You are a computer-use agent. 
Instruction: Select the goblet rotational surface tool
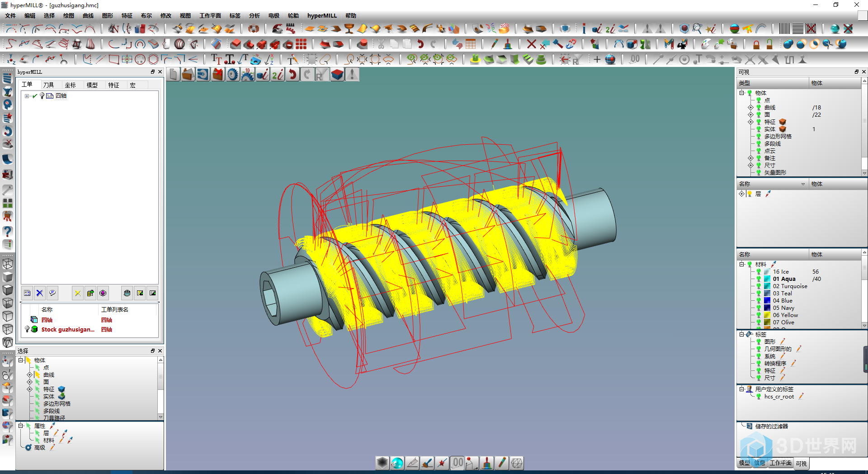[x=349, y=29]
